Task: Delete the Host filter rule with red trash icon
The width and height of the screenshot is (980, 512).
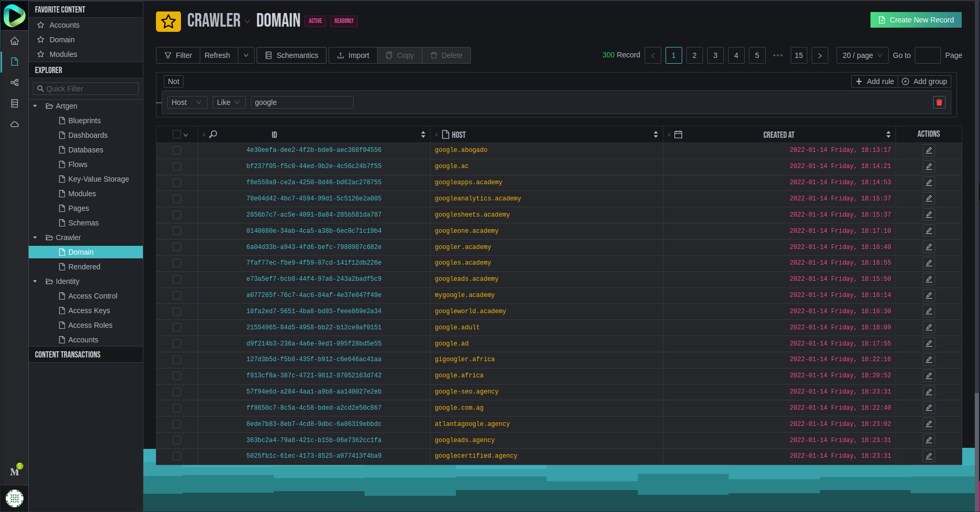Action: pos(939,102)
